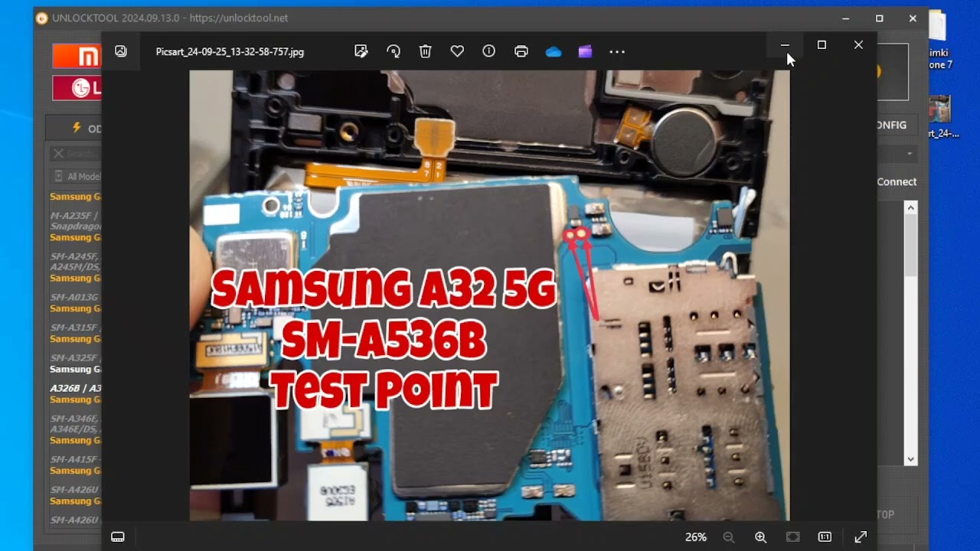Zoom out with the minus magnifier
The width and height of the screenshot is (980, 551).
[x=729, y=537]
